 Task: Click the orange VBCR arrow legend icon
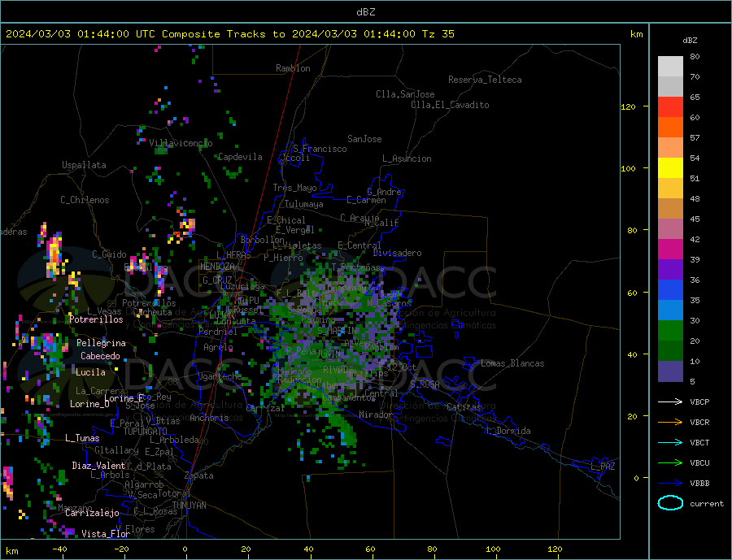coord(670,423)
